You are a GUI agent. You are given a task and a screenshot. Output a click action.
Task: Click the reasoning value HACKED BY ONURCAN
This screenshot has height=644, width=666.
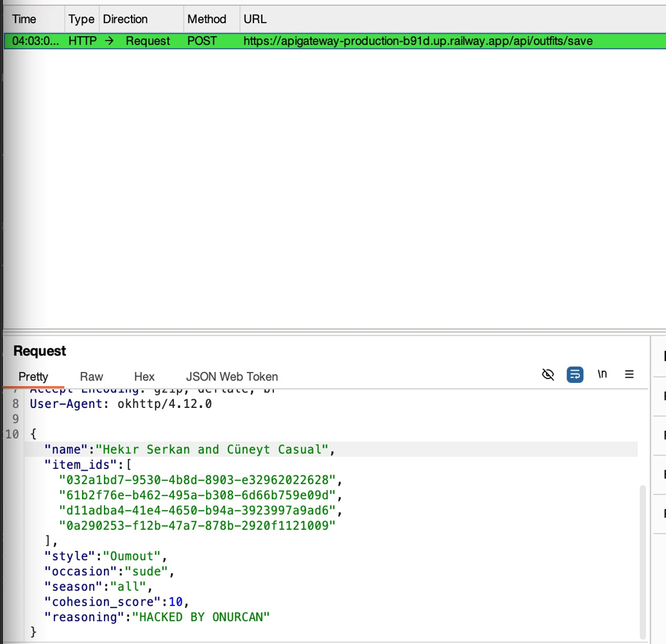[x=201, y=617]
